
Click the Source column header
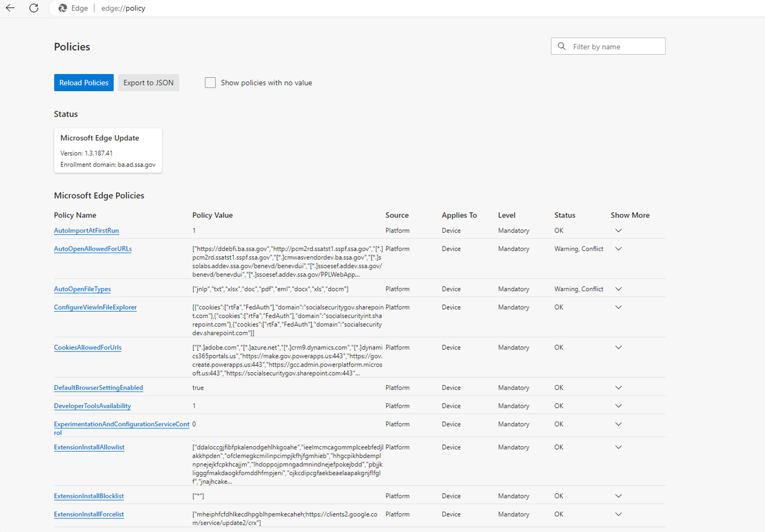click(x=397, y=215)
